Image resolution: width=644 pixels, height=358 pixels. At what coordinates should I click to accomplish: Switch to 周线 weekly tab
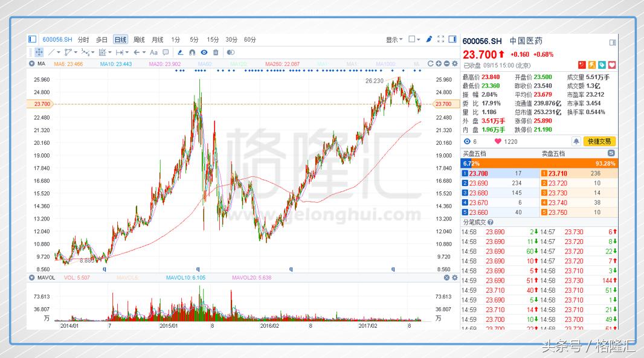139,39
